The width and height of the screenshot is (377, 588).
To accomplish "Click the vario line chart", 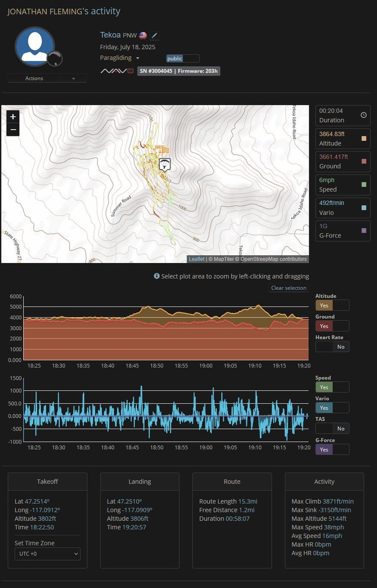I will click(x=166, y=410).
